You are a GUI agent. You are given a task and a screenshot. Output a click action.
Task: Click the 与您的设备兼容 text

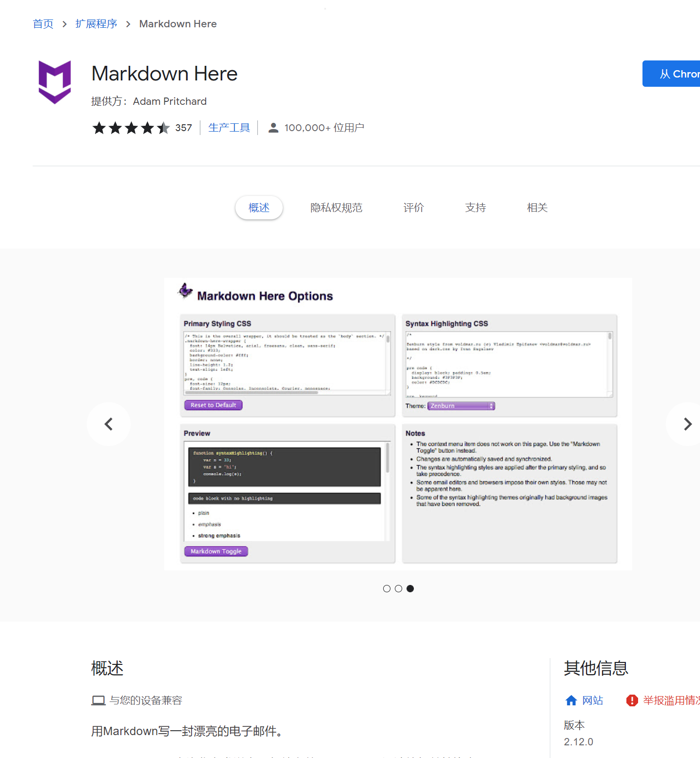pos(145,700)
